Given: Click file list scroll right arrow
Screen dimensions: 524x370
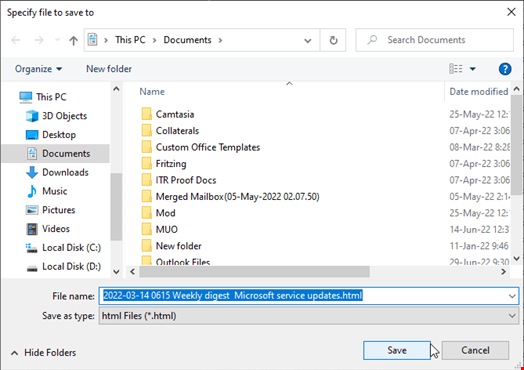Looking at the screenshot, I should (x=504, y=272).
